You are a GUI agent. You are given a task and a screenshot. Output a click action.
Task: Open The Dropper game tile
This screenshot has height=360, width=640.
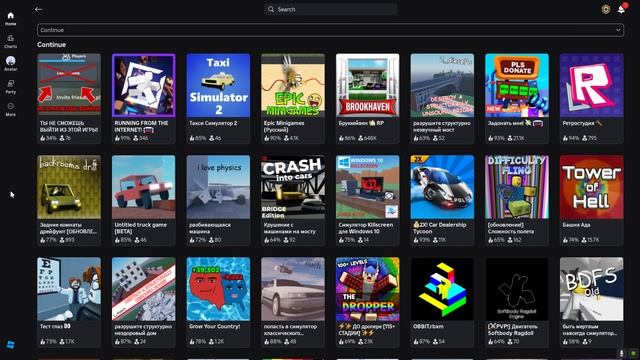[x=368, y=302]
